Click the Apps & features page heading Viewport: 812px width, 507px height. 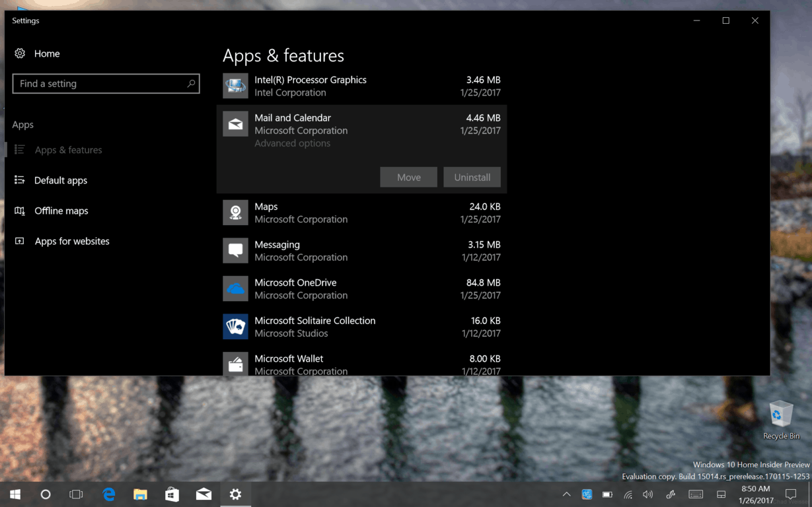[x=283, y=55]
